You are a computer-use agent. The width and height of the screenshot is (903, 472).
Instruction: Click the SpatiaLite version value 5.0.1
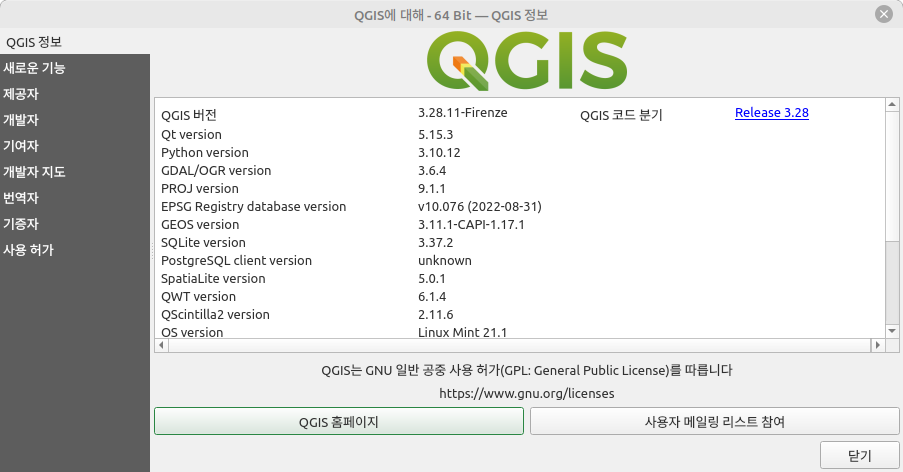431,279
